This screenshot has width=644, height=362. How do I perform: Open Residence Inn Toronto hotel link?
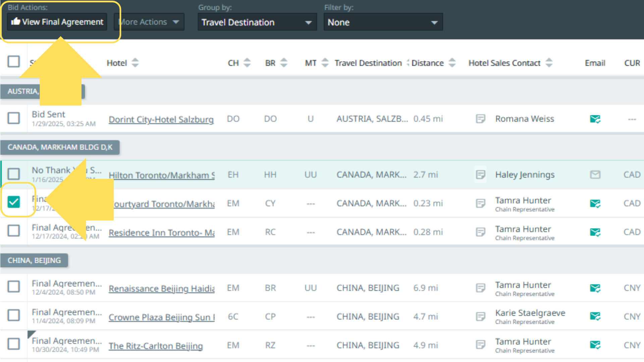point(161,233)
